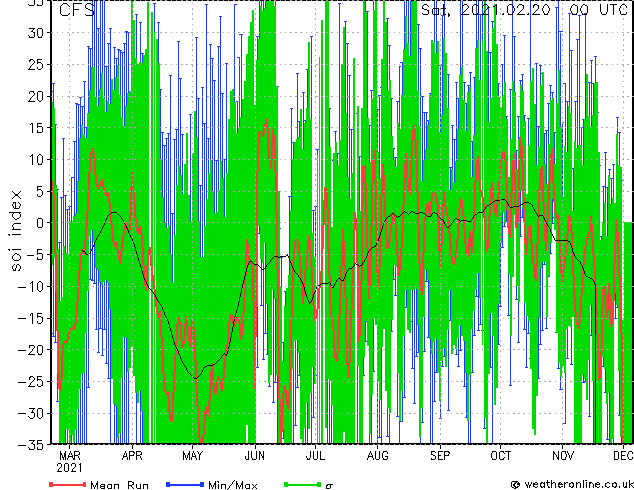Image resolution: width=634 pixels, height=490 pixels.
Task: Click the y-axis value -25
Action: (31, 382)
